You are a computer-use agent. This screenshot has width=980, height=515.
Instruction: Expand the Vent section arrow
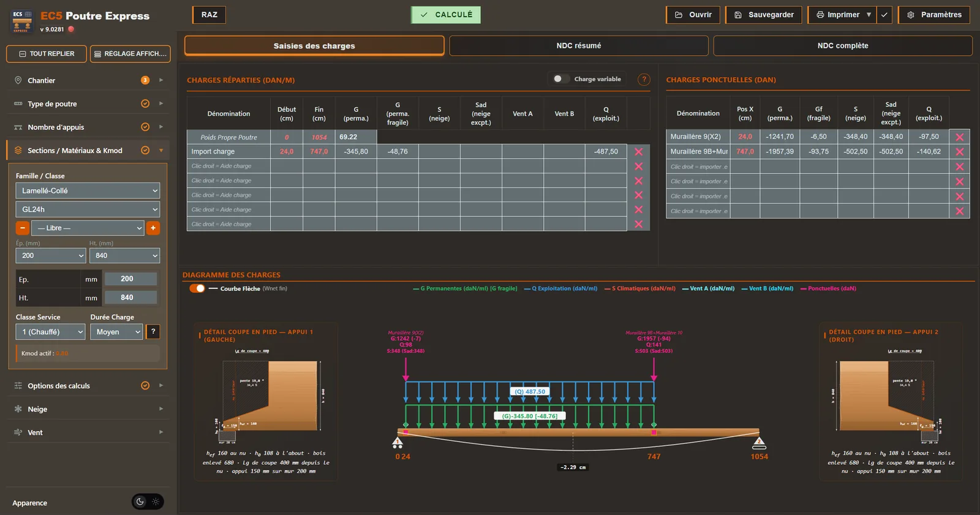(x=161, y=432)
